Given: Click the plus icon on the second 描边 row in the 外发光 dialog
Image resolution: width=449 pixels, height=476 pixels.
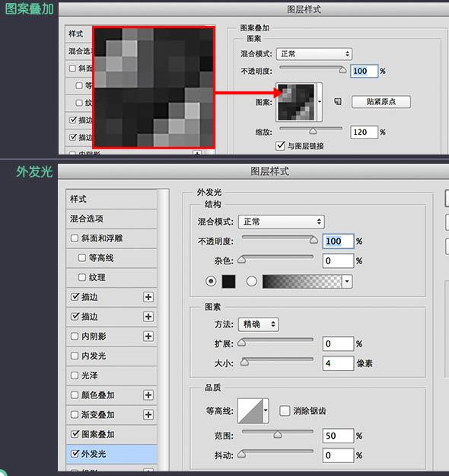Looking at the screenshot, I should 148,317.
